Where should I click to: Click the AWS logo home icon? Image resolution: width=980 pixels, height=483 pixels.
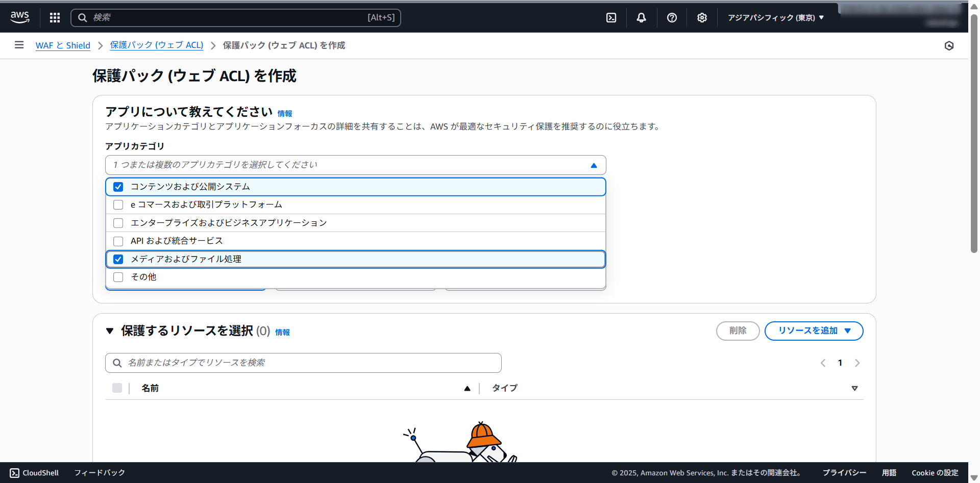20,17
